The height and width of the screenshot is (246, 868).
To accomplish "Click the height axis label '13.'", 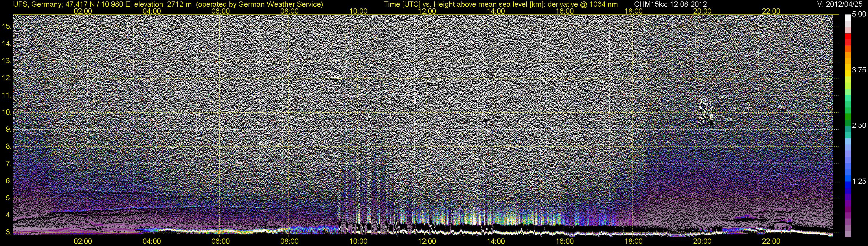I will pyautogui.click(x=7, y=61).
